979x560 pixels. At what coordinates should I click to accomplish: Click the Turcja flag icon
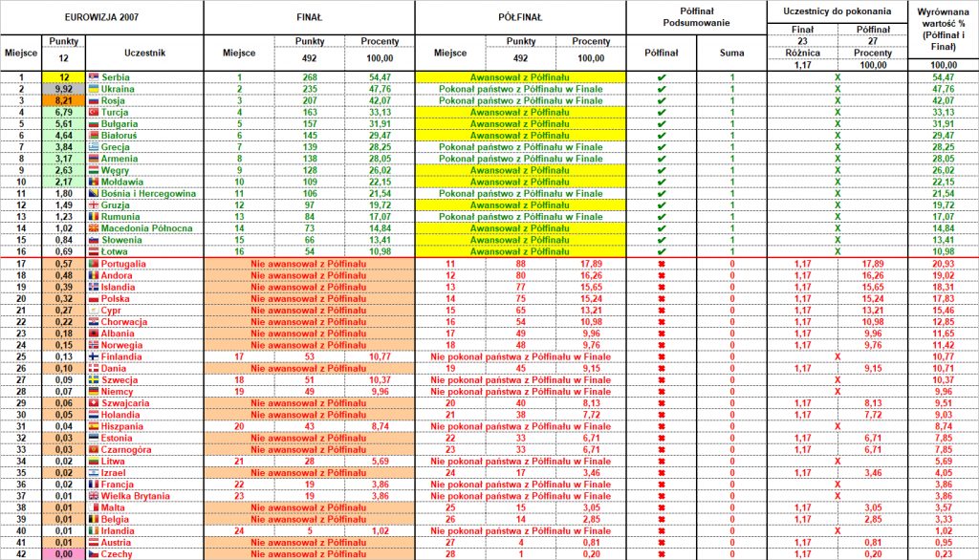tap(94, 113)
